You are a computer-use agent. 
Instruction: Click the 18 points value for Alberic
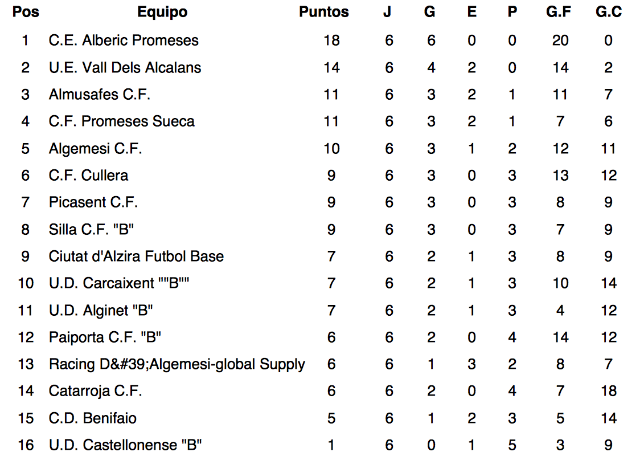point(332,40)
